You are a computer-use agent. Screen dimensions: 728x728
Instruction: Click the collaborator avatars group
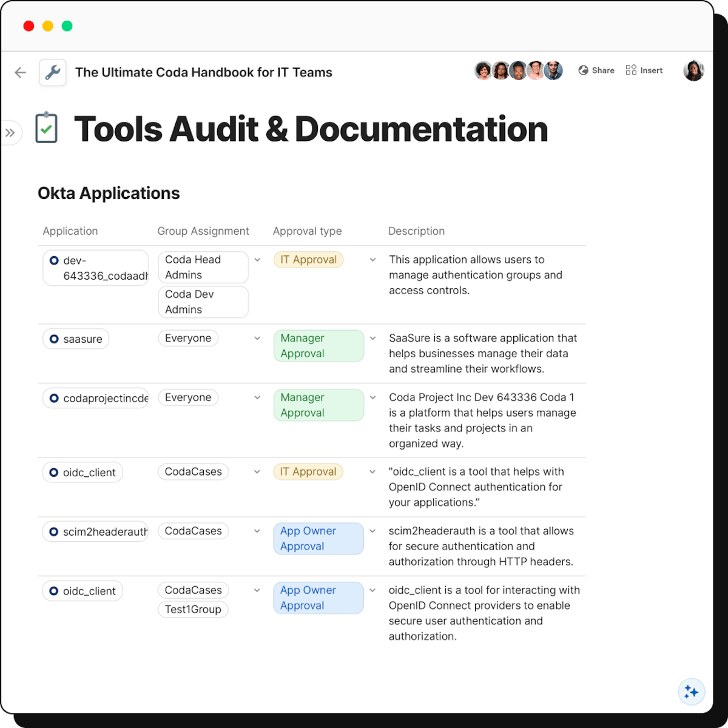pos(518,71)
